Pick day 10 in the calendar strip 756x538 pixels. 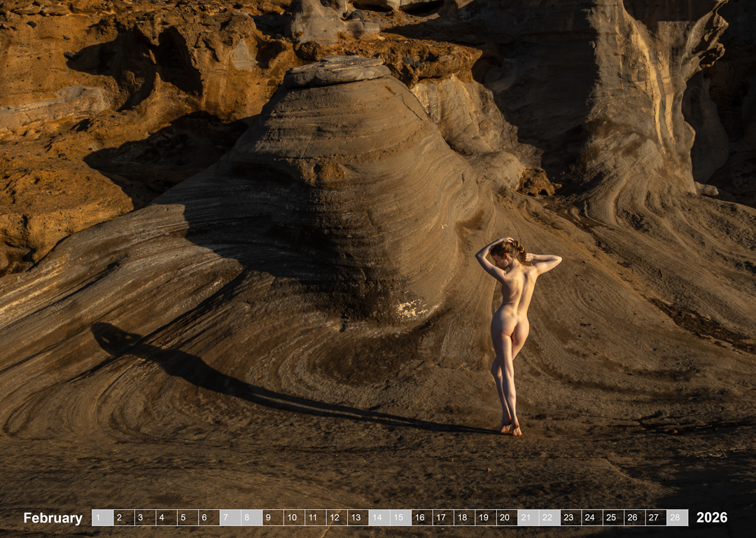click(x=294, y=518)
